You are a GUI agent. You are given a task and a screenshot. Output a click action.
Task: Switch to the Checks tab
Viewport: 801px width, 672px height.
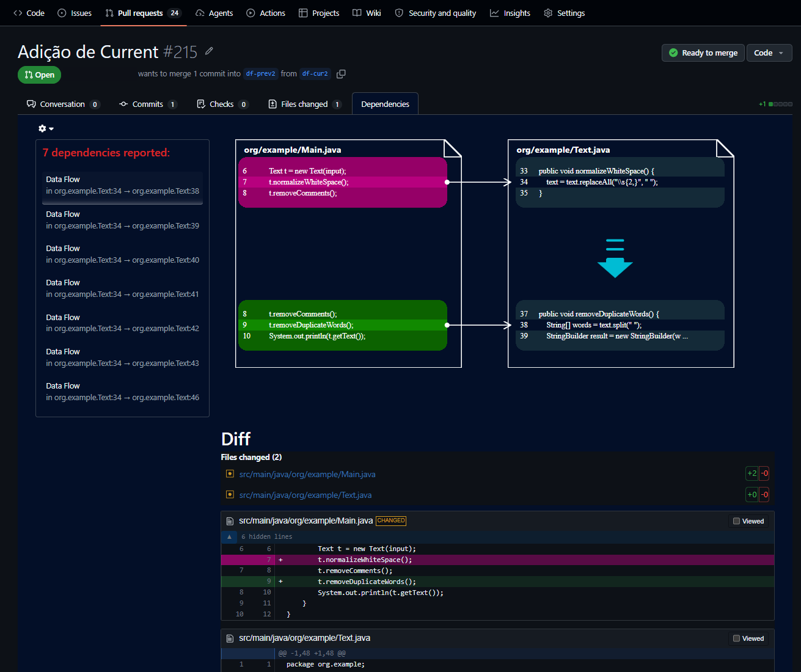tap(222, 104)
